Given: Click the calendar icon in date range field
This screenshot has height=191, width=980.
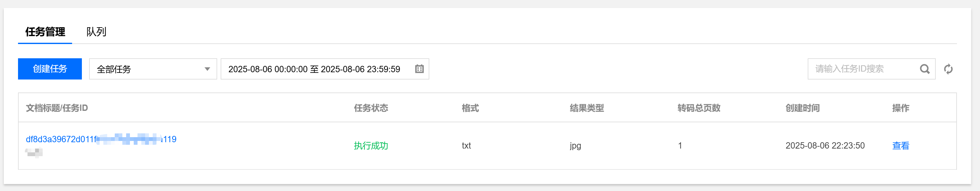Looking at the screenshot, I should pyautogui.click(x=419, y=69).
